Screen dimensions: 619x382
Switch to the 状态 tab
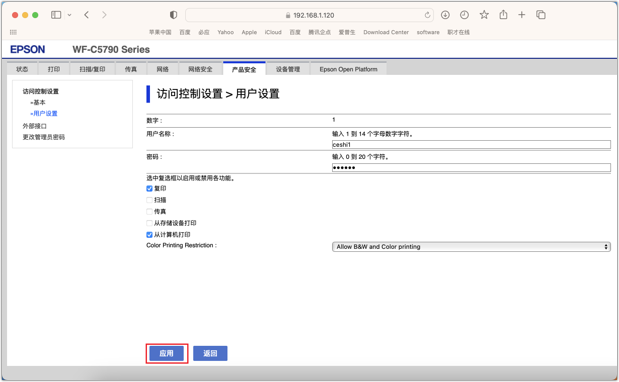coord(22,69)
